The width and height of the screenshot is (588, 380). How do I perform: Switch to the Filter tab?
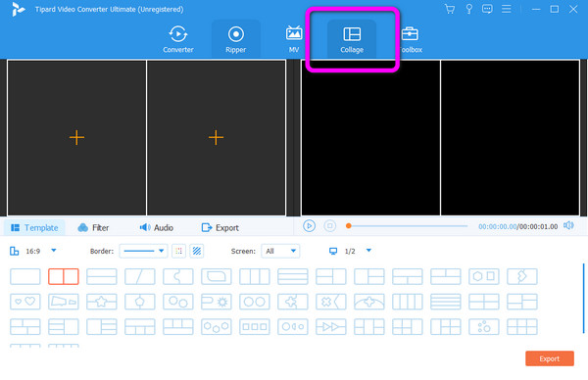point(93,228)
